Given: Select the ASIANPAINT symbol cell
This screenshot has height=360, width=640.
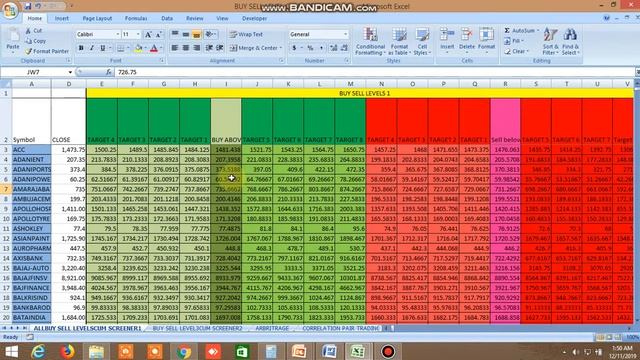Looking at the screenshot, I should pyautogui.click(x=31, y=238).
